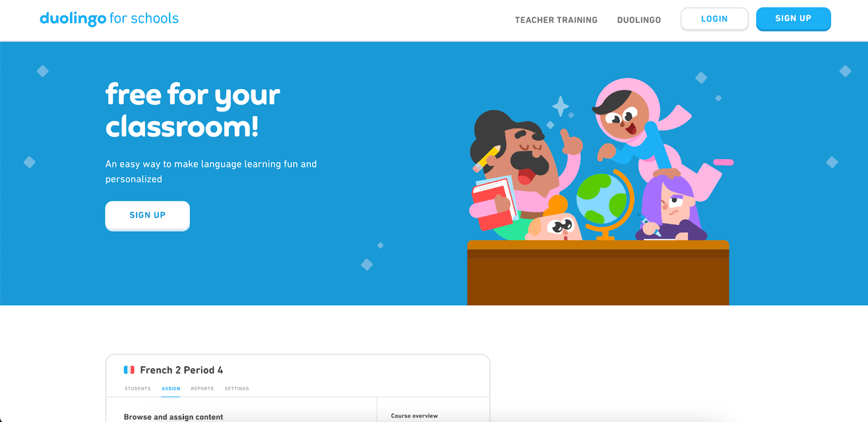Open the Settings tab
The width and height of the screenshot is (868, 422).
237,389
